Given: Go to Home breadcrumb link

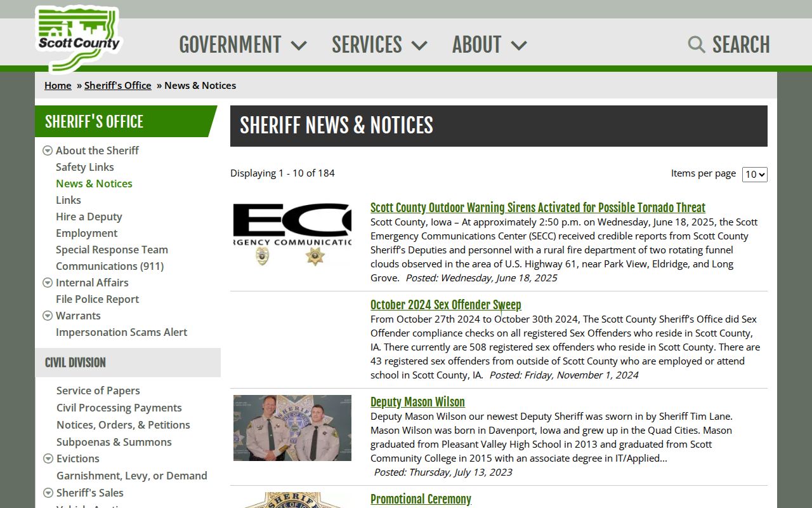Looking at the screenshot, I should 58,85.
